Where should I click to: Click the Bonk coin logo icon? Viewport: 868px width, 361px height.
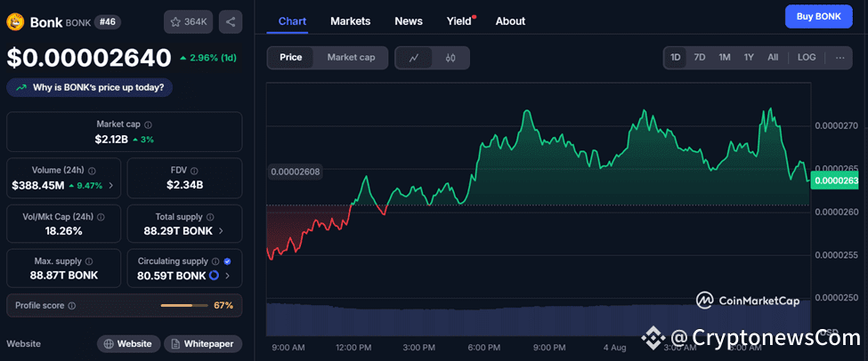(x=15, y=22)
